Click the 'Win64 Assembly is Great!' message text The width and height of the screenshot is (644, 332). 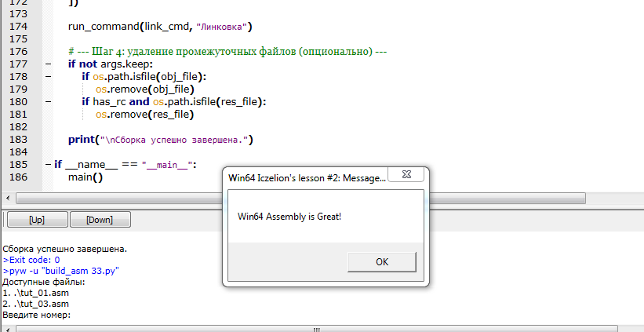(x=289, y=215)
